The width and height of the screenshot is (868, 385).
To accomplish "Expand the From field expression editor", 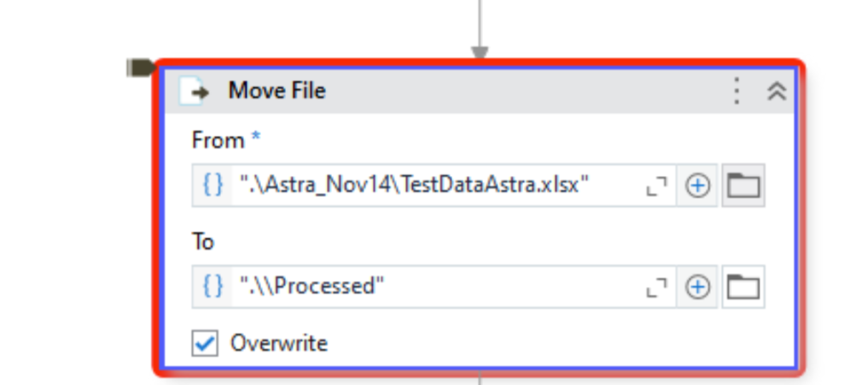I will pos(655,186).
